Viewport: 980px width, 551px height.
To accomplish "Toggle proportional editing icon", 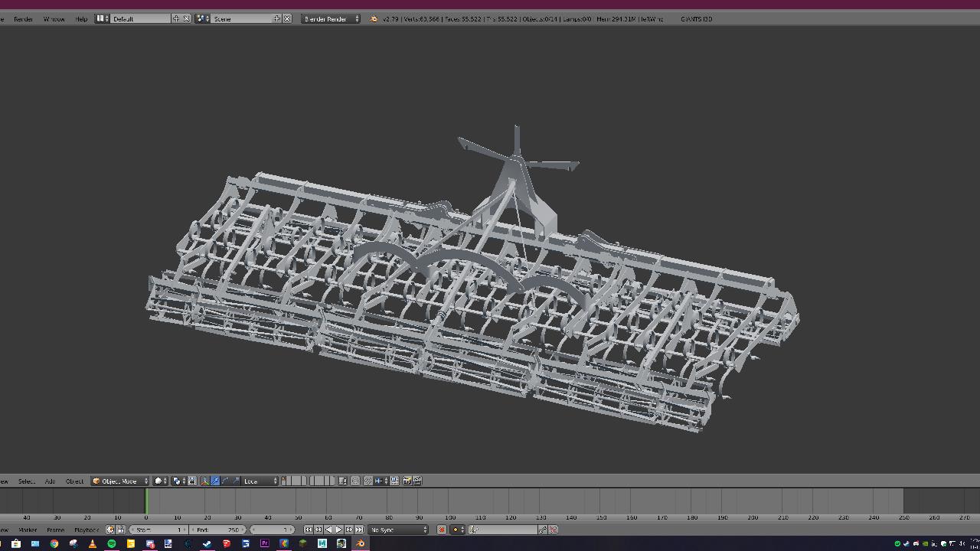I will point(355,481).
